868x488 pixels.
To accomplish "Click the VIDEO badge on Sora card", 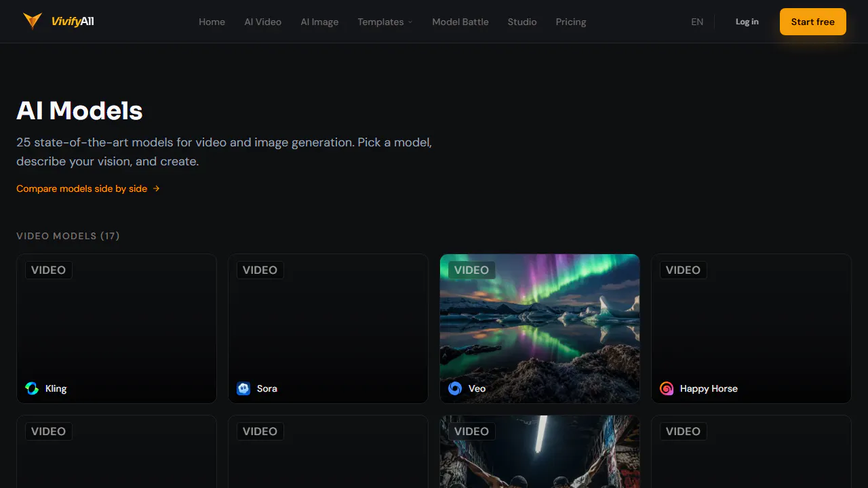I will click(260, 270).
